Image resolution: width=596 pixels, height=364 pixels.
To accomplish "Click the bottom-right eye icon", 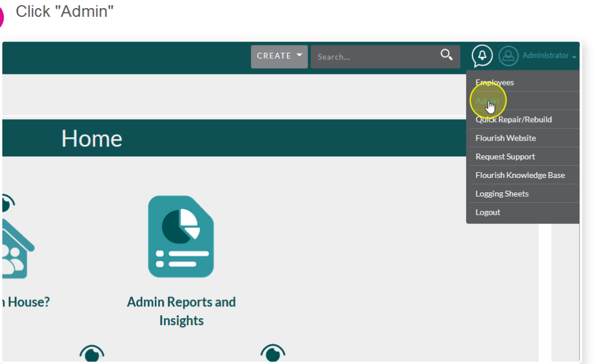I will (x=272, y=352).
